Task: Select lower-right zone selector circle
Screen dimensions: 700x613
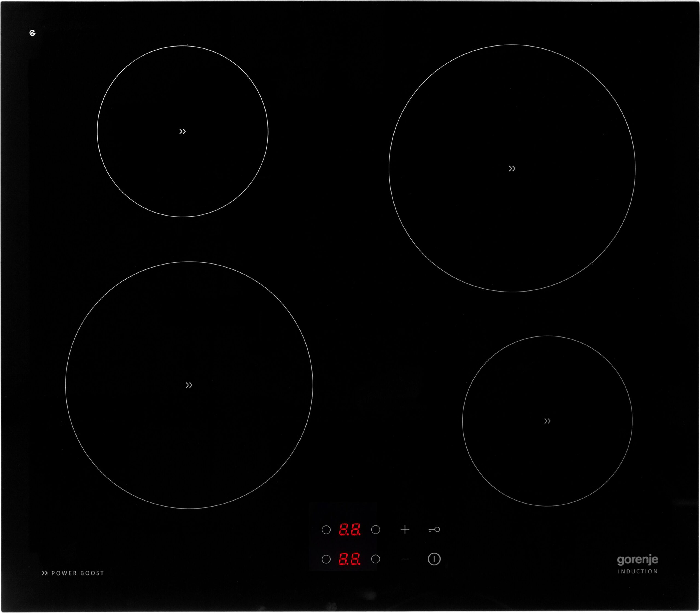Action: point(375,559)
